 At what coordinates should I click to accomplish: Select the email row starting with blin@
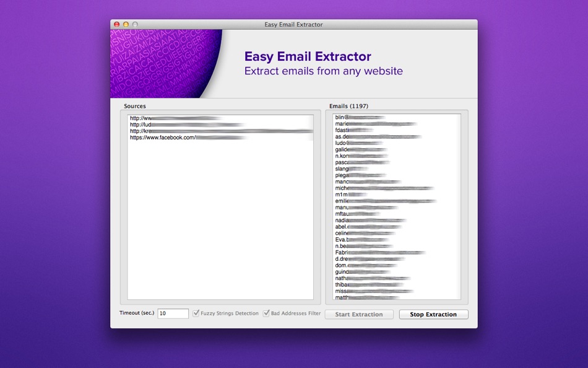pos(397,117)
